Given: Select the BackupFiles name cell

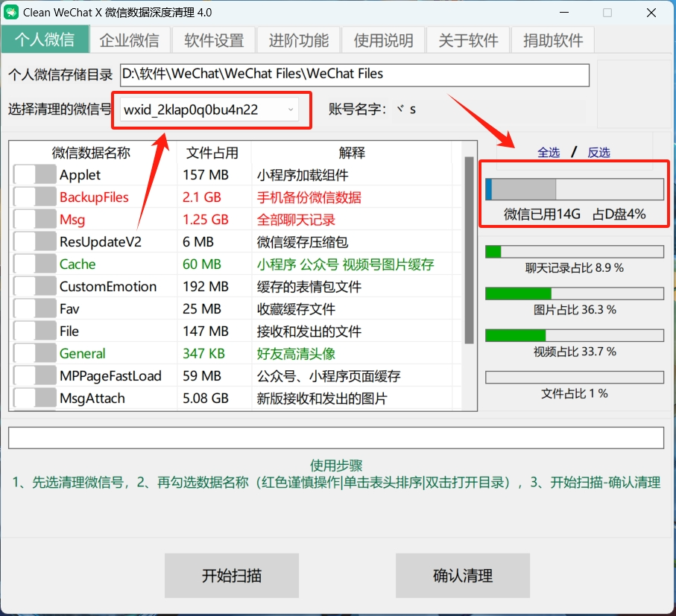Looking at the screenshot, I should [x=94, y=197].
